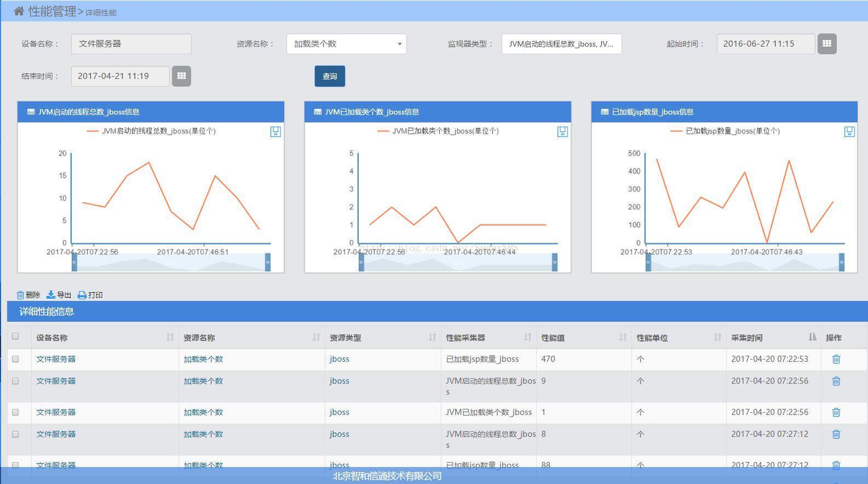Sort by 资源类型 column sort icon
The image size is (868, 484).
[x=432, y=337]
